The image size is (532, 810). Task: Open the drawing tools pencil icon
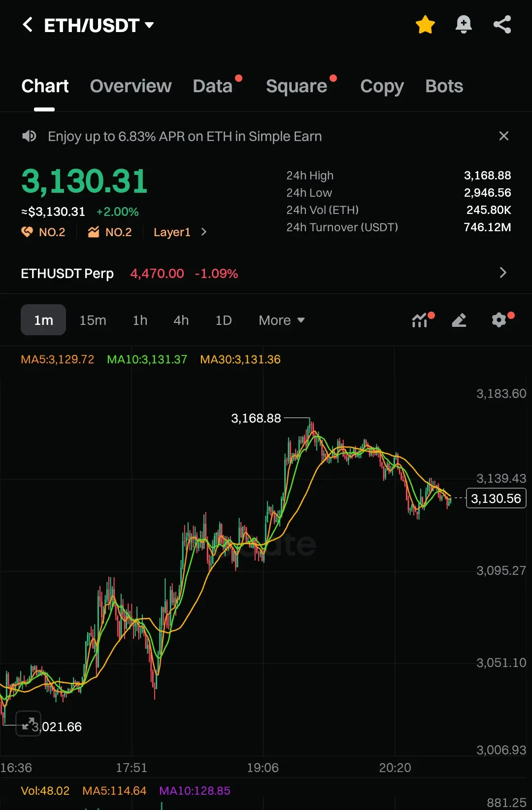tap(459, 320)
